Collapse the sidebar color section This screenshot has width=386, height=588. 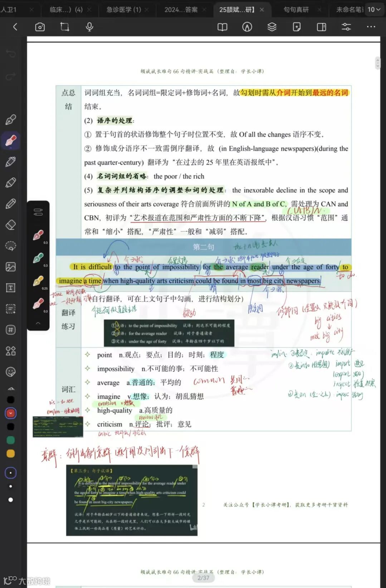click(11, 389)
